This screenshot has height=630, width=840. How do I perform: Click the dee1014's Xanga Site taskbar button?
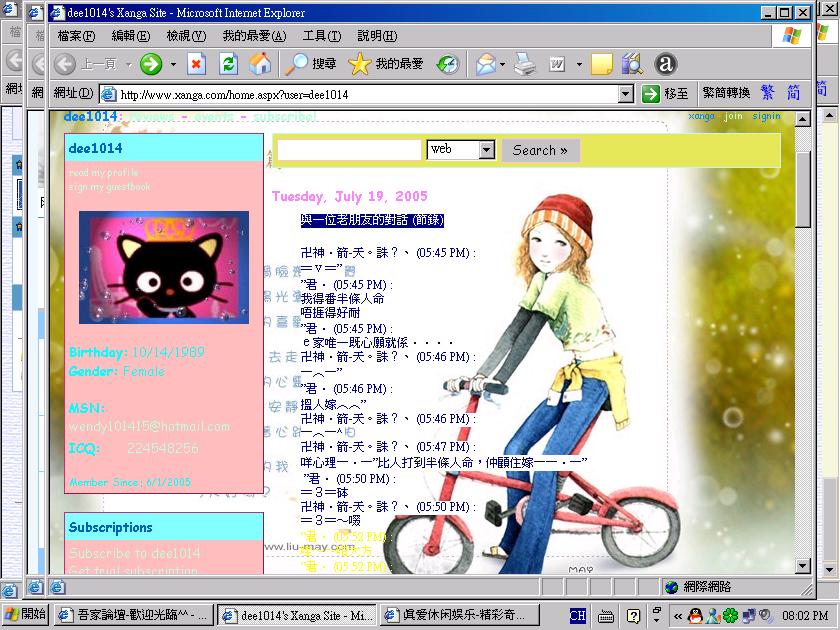pyautogui.click(x=297, y=616)
